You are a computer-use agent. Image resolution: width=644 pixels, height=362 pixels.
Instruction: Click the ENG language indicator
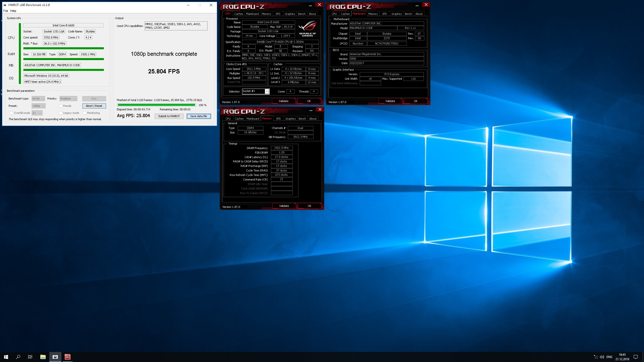(x=609, y=357)
